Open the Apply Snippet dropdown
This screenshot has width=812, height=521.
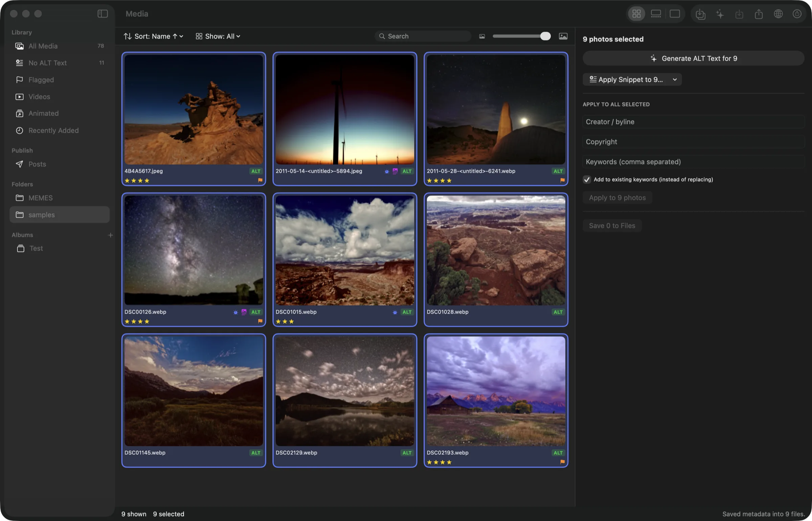point(632,80)
